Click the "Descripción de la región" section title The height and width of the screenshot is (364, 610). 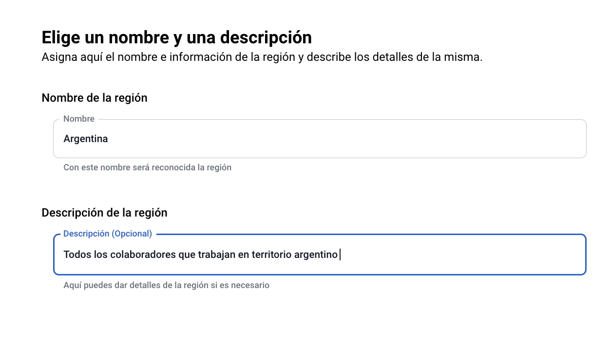pyautogui.click(x=104, y=213)
